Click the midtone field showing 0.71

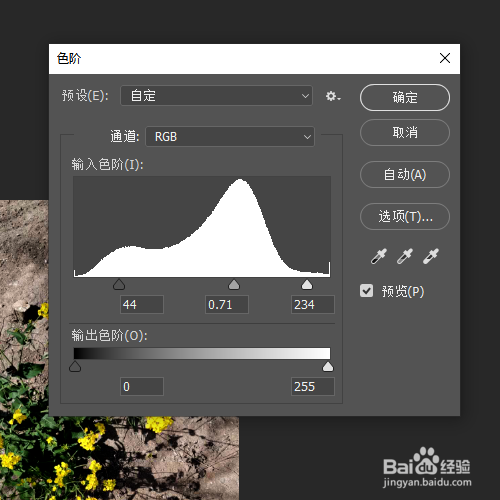227,304
